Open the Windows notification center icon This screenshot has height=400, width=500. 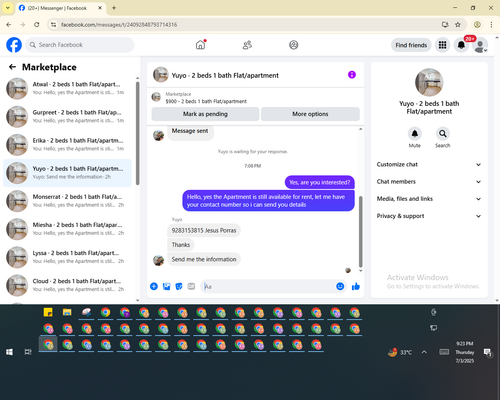[x=488, y=352]
